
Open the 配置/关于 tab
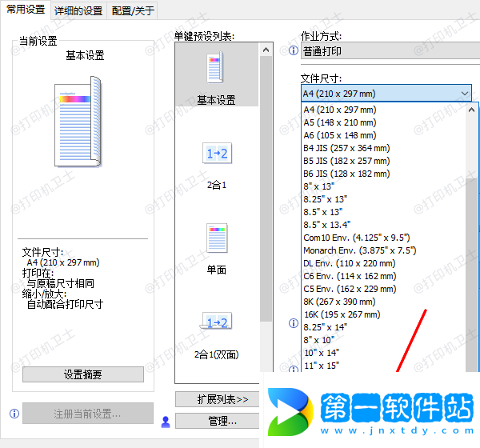tap(133, 11)
